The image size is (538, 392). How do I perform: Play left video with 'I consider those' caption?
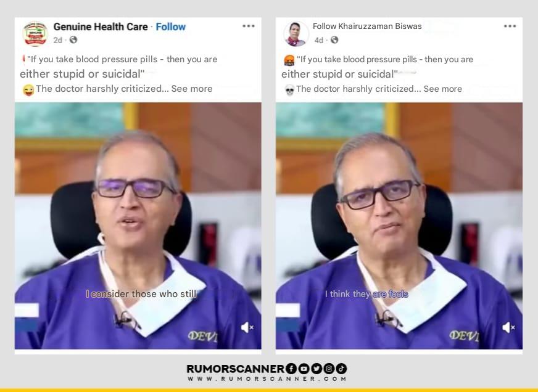click(x=138, y=226)
